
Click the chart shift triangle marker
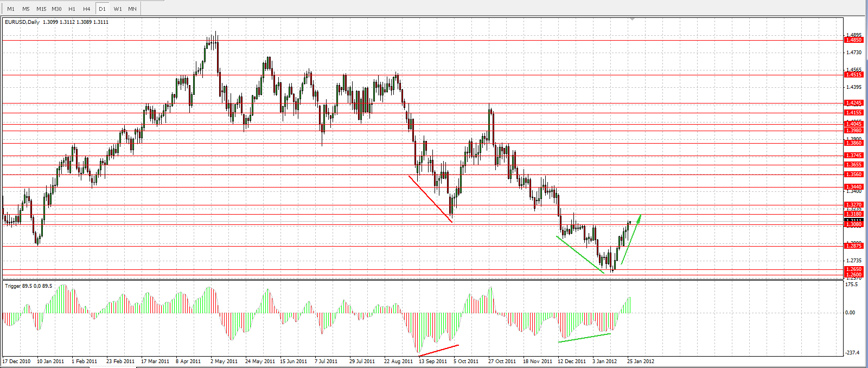click(632, 20)
